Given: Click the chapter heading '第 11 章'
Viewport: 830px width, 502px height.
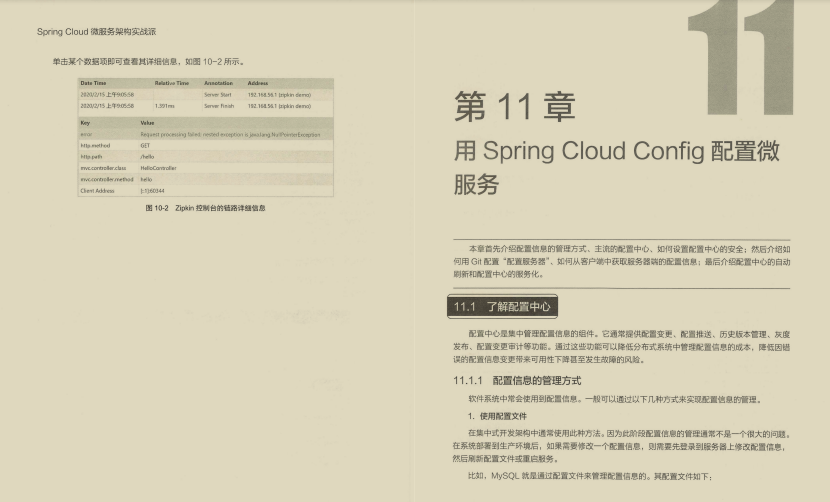Looking at the screenshot, I should 515,106.
